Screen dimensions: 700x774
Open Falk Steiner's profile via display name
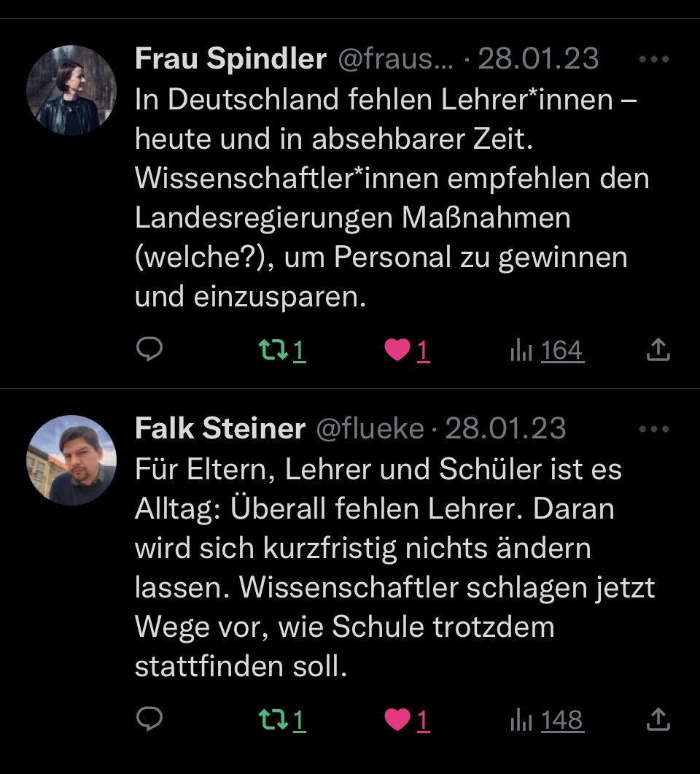pyautogui.click(x=219, y=429)
